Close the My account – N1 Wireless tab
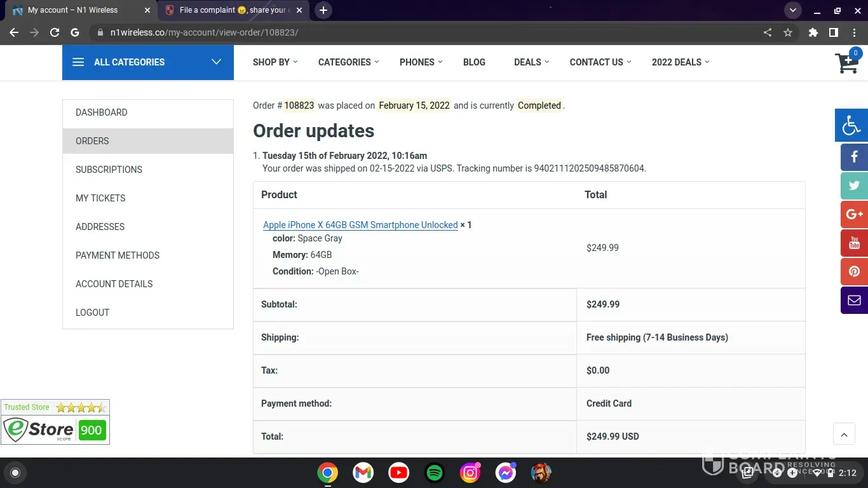868x488 pixels. point(147,10)
